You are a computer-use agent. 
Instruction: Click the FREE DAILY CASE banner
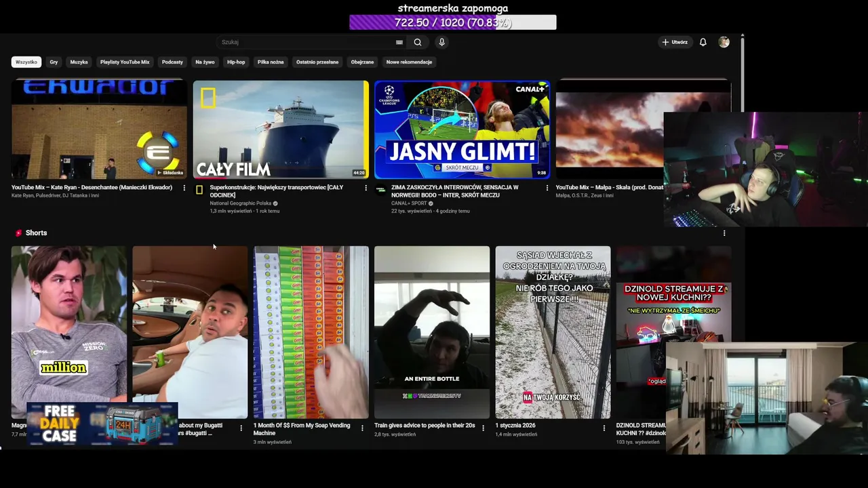tap(102, 424)
